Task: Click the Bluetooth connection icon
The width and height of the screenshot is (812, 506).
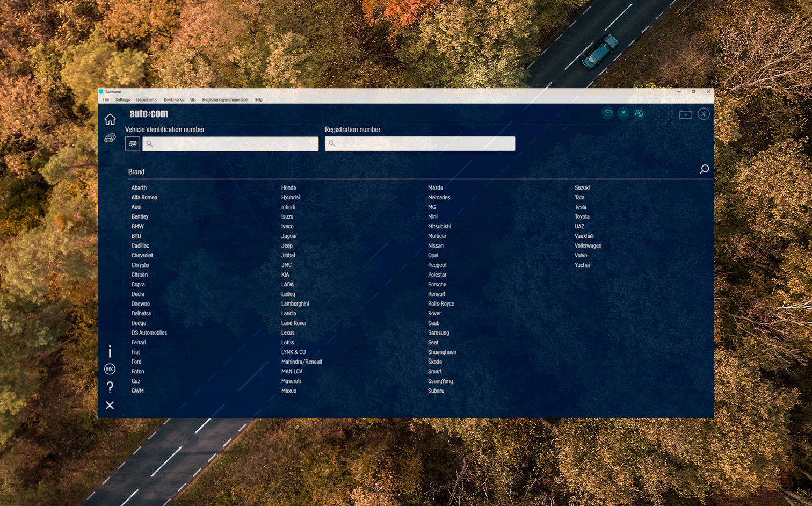Action: 704,114
